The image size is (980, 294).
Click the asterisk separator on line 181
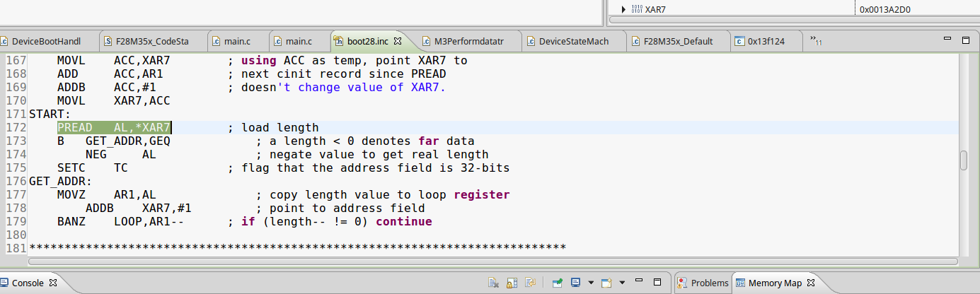[x=297, y=248]
